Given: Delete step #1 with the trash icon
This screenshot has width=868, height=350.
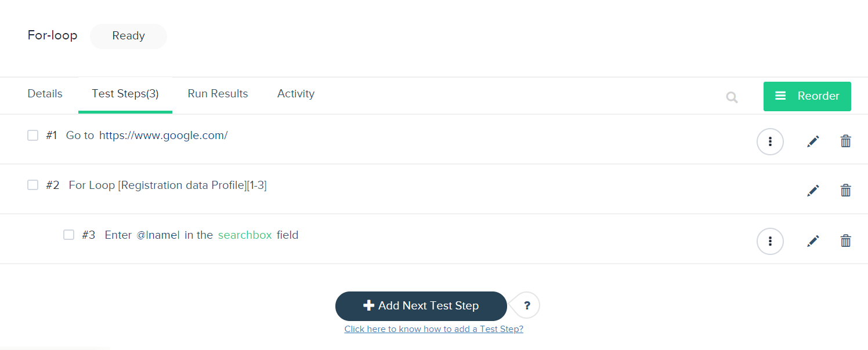Looking at the screenshot, I should click(846, 141).
